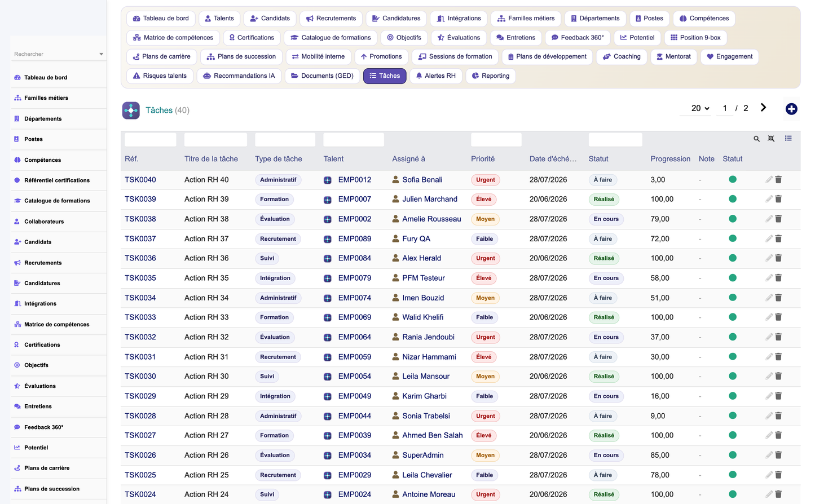Expand the Rechercher sidebar dropdown

coord(101,54)
